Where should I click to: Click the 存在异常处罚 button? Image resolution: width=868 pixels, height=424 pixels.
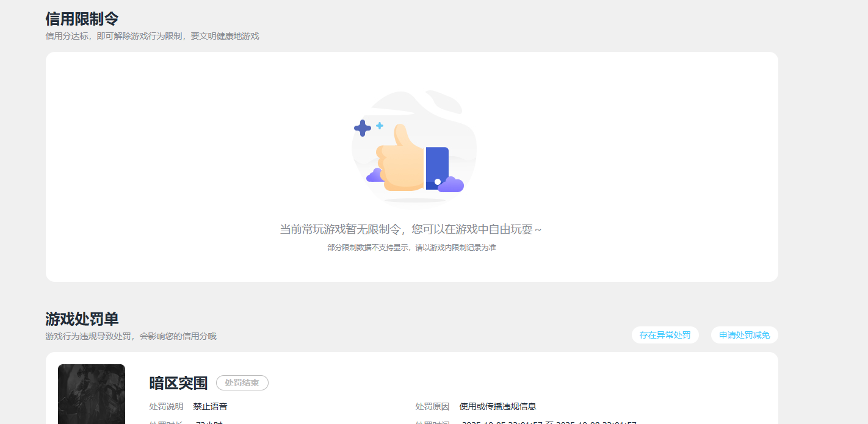[x=665, y=335]
